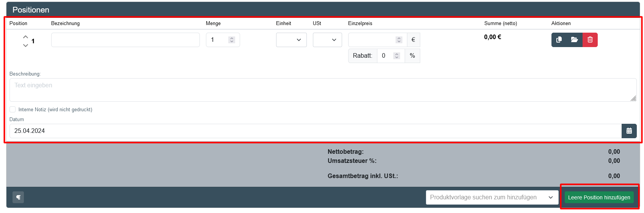Click the duplicate position icon

[559, 40]
